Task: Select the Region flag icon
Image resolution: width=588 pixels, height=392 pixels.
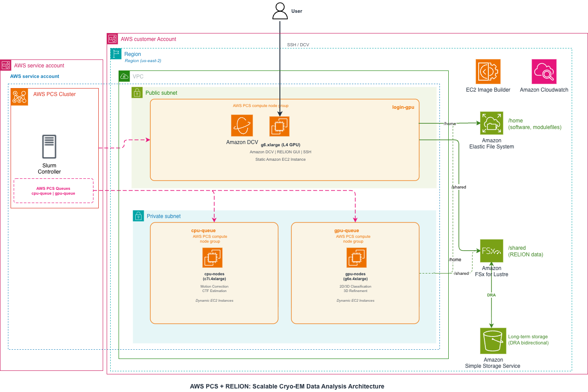Action: [x=115, y=54]
